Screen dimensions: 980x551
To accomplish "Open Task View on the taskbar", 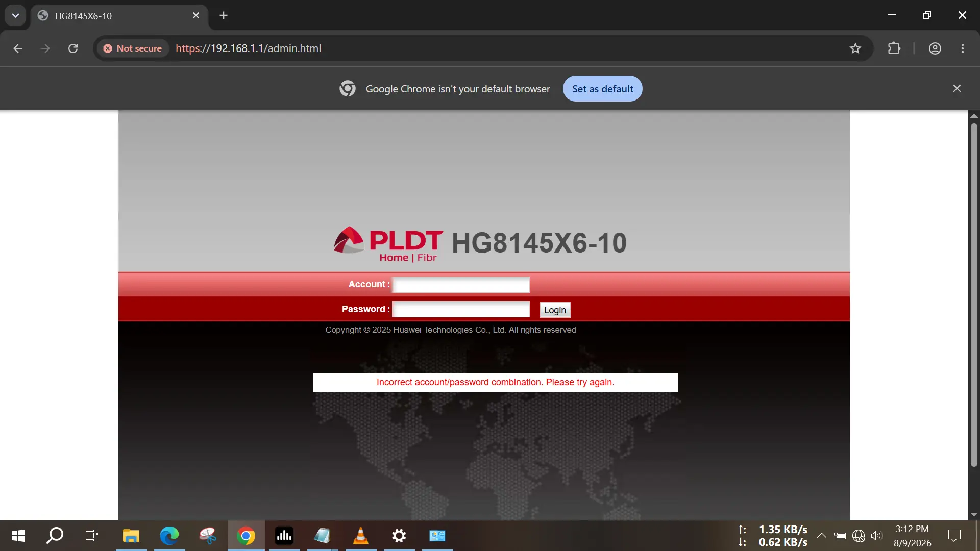I will (x=92, y=536).
